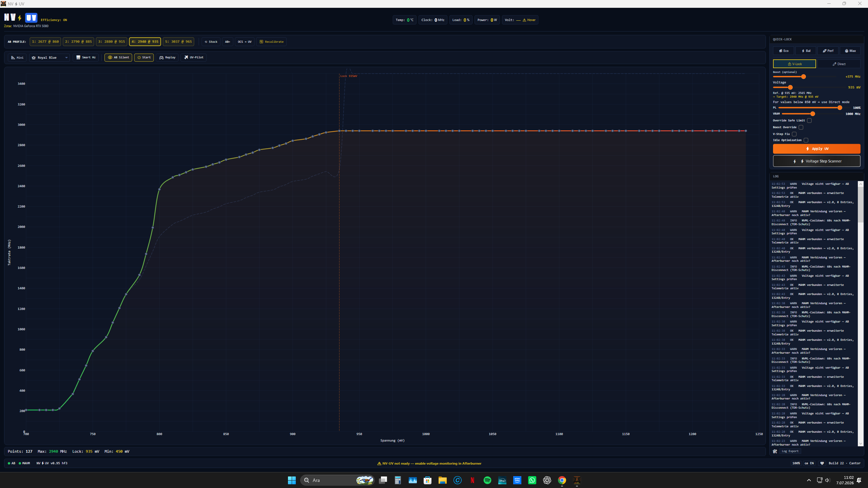Open the Royal Blue theme dropdown

pyautogui.click(x=50, y=57)
